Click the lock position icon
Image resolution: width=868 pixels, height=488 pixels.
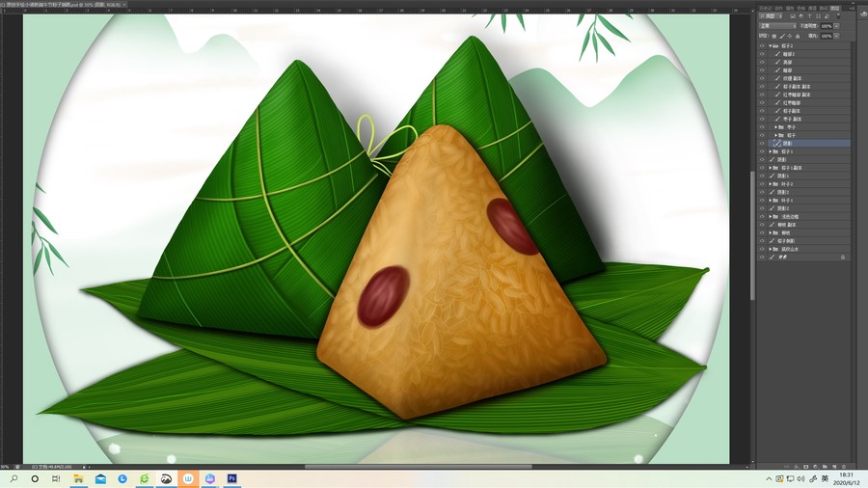pyautogui.click(x=789, y=36)
